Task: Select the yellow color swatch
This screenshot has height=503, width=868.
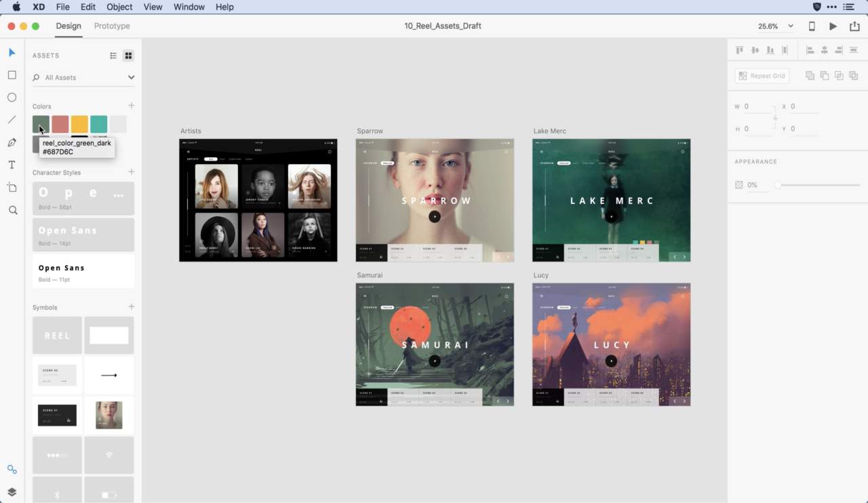Action: click(x=79, y=124)
